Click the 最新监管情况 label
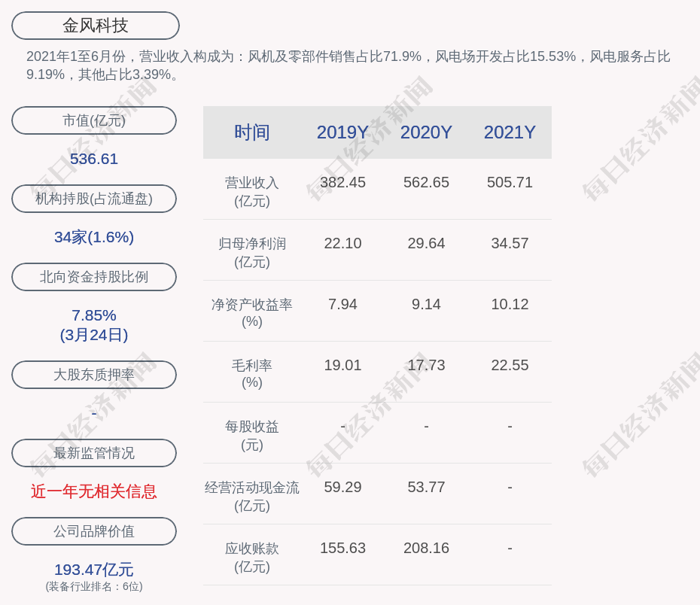Image resolution: width=700 pixels, height=605 pixels. click(x=94, y=453)
